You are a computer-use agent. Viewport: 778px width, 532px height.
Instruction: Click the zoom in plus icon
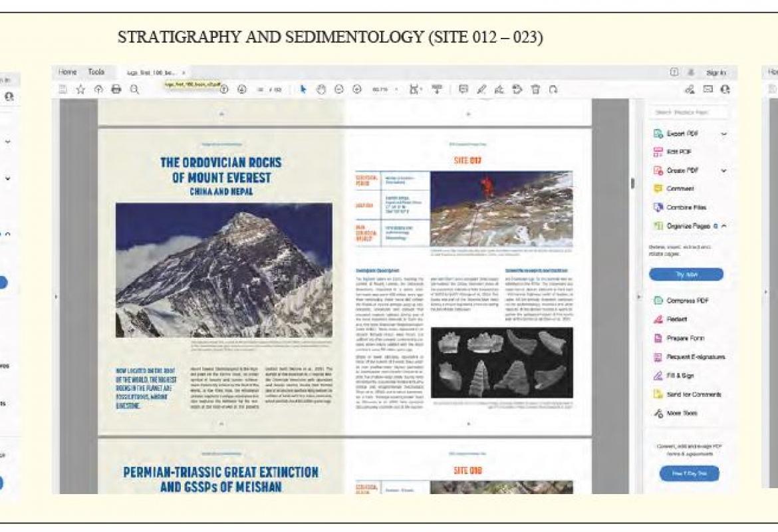(356, 90)
